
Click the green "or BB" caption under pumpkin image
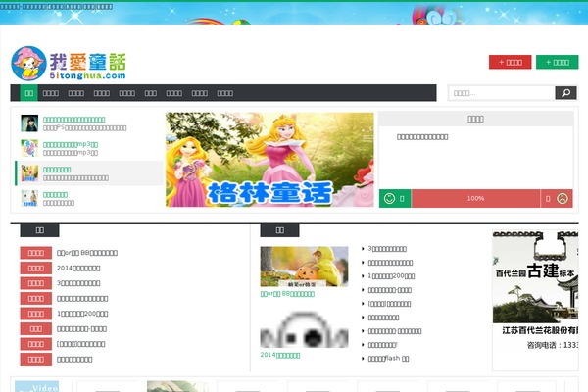tap(287, 294)
